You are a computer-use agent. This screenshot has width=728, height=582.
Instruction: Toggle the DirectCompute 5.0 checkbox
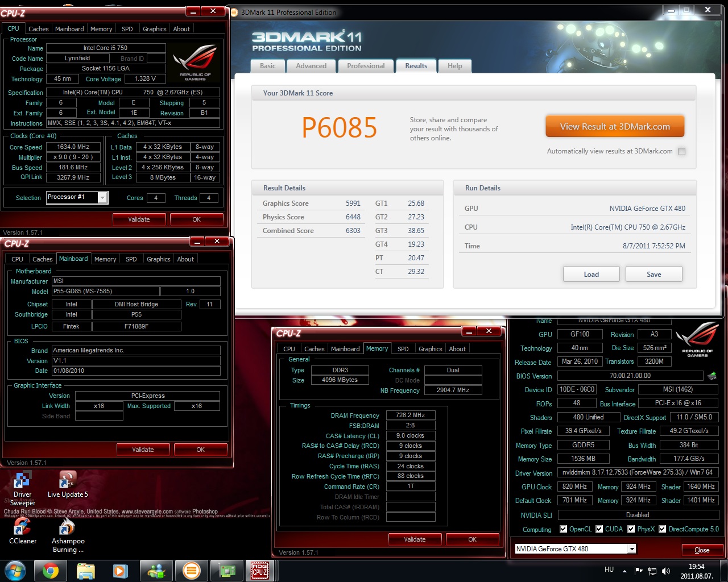(663, 529)
